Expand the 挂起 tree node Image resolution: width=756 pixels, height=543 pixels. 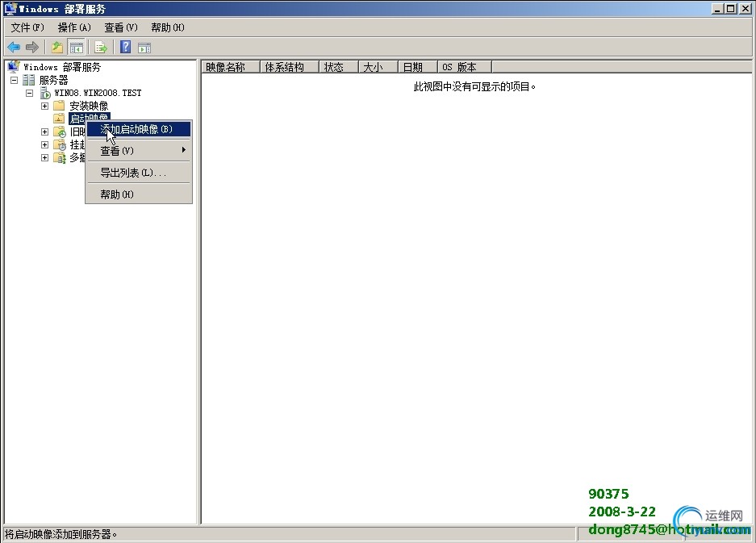click(x=45, y=144)
